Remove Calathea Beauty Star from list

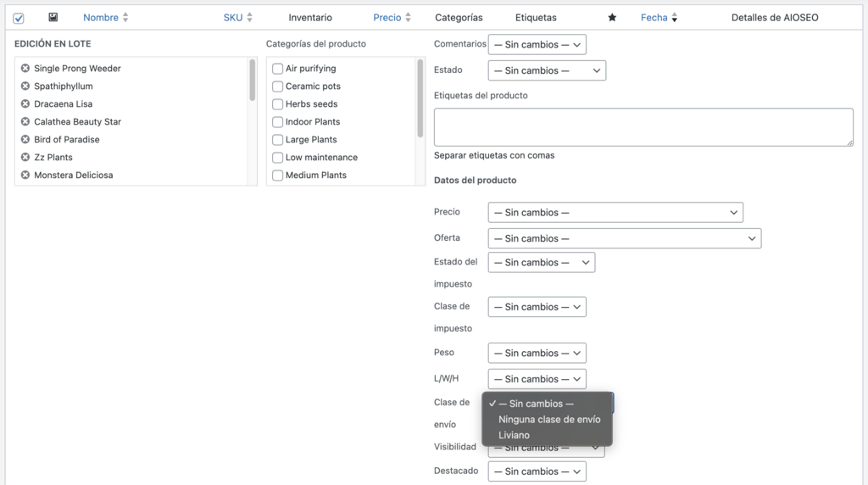tap(25, 122)
